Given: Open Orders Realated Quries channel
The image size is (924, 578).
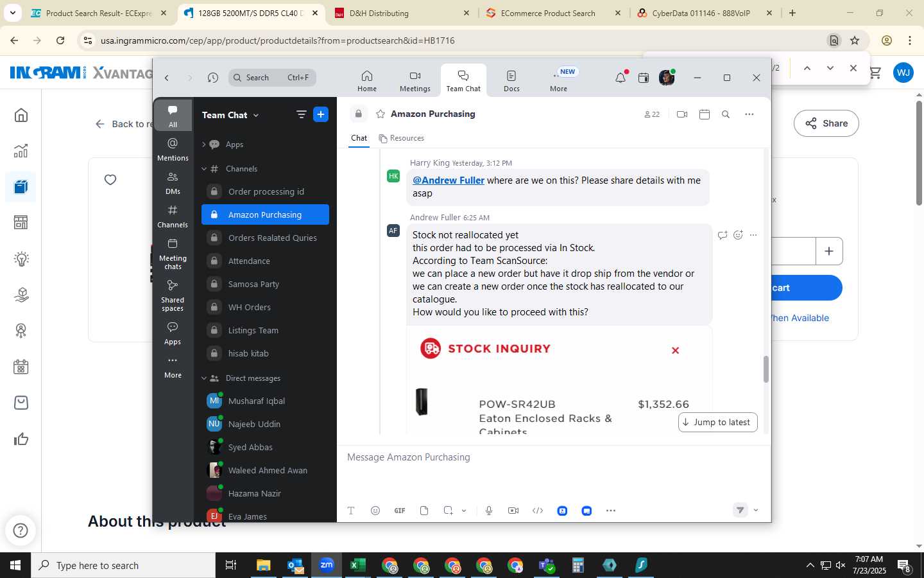Looking at the screenshot, I should [x=265, y=238].
